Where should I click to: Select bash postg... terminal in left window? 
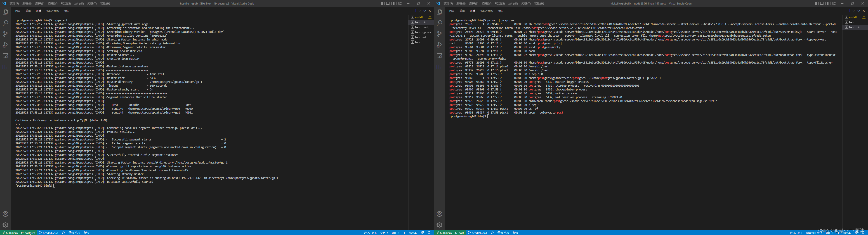point(421,27)
